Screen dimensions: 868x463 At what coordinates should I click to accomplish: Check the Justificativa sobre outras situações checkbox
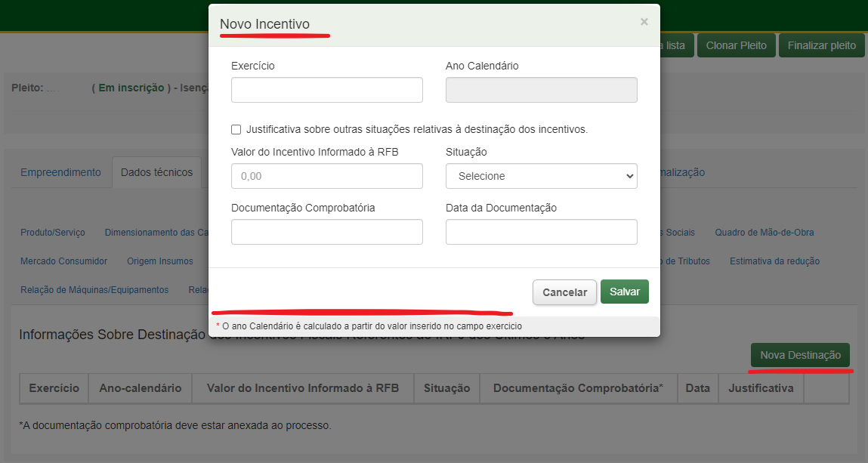236,129
